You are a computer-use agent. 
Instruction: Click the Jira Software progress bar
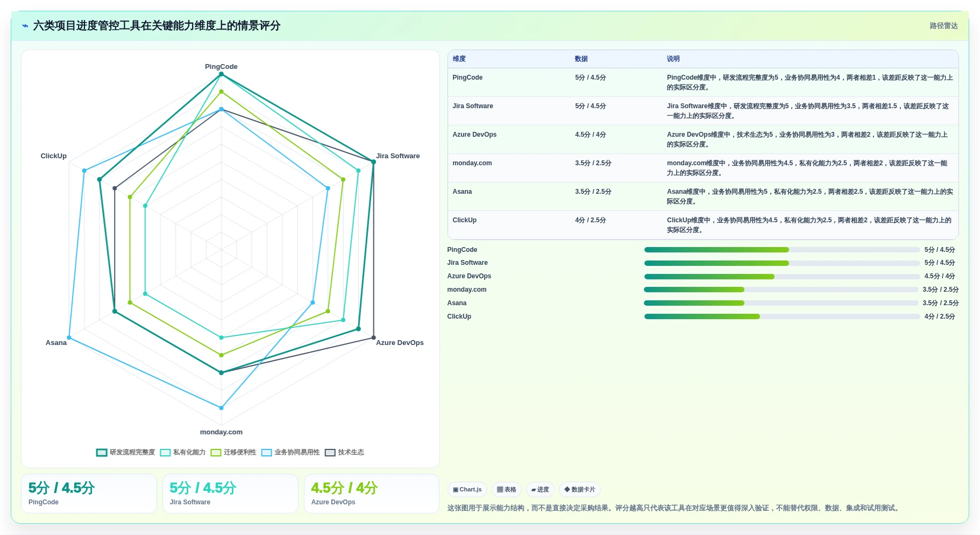[782, 263]
